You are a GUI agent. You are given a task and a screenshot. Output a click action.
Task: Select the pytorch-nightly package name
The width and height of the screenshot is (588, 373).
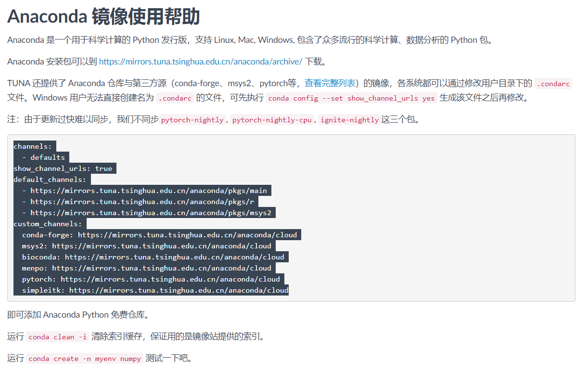[x=192, y=119]
